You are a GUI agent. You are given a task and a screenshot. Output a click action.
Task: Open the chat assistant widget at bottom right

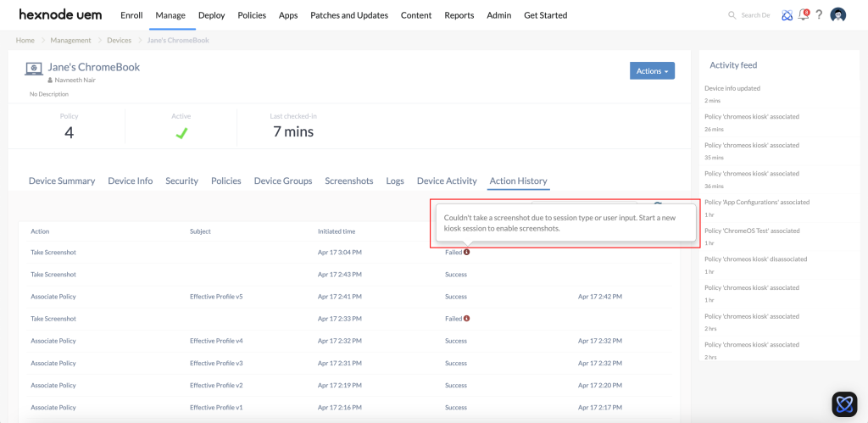(x=843, y=404)
